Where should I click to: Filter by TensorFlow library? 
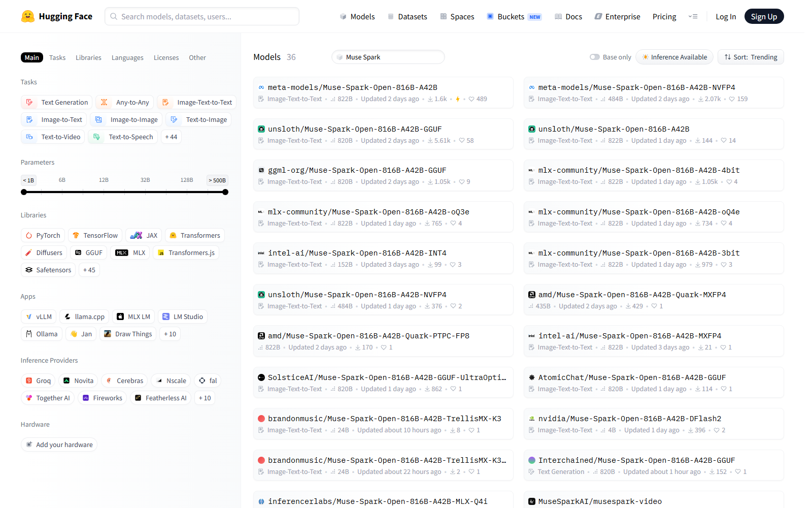[x=95, y=235]
